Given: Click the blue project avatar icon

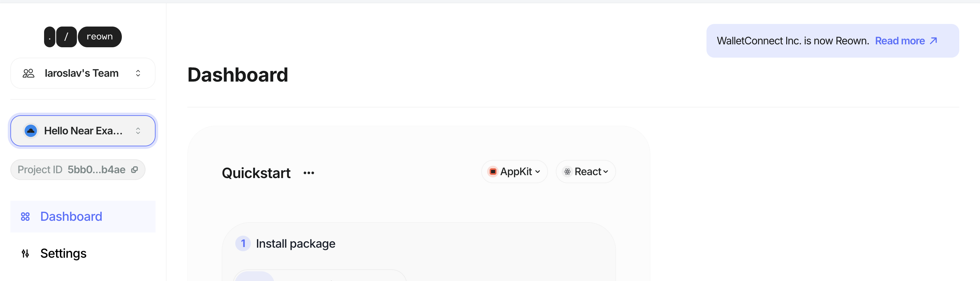Looking at the screenshot, I should coord(31,131).
